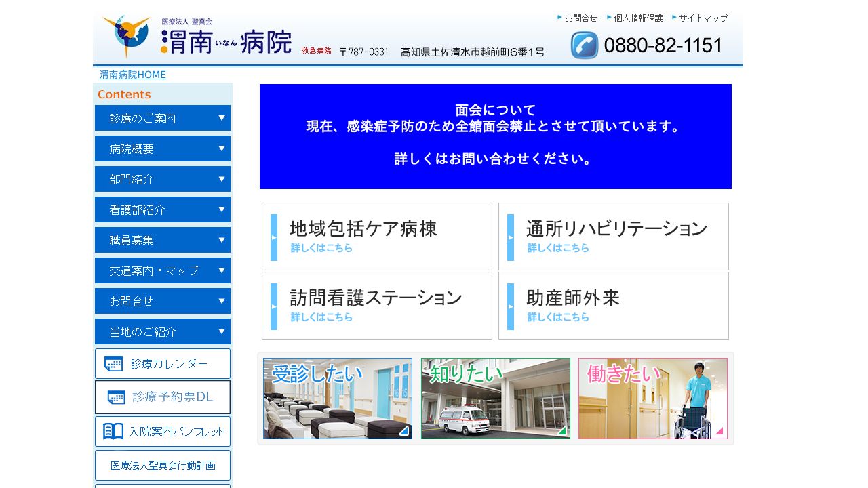Expand the 当地のご紹介 sidebar menu
Screen dimensions: 868x488
tap(162, 331)
